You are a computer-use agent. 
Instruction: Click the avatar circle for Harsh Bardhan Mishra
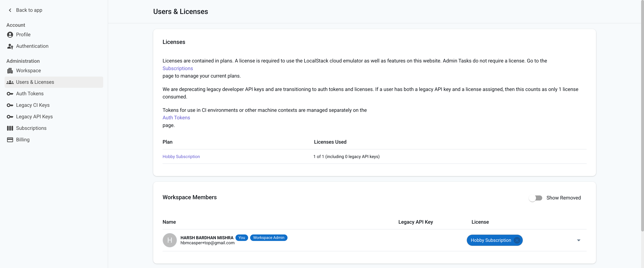(170, 240)
